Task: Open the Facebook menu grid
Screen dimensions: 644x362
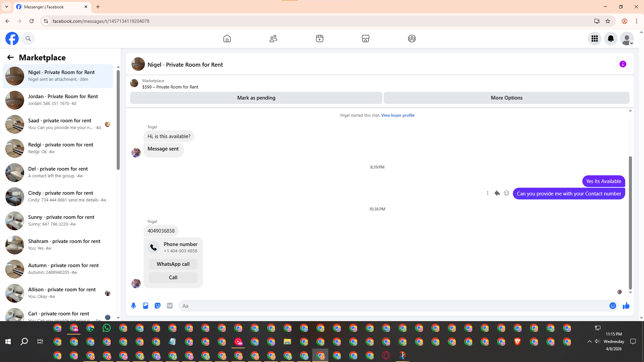Action: tap(594, 39)
